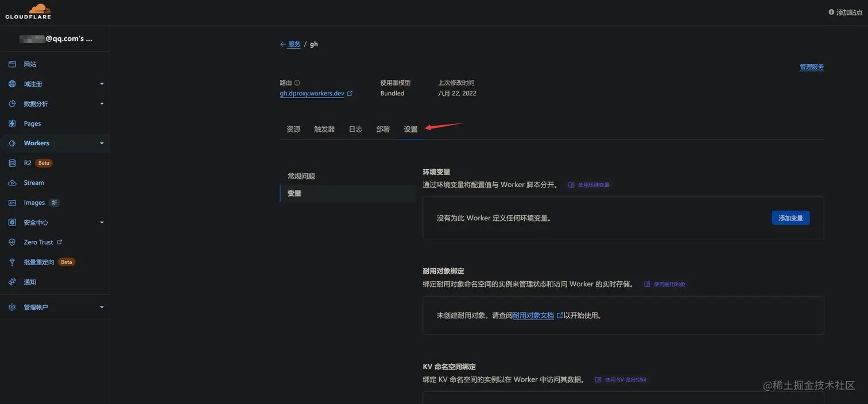Click the 通知 megaphone icon

point(12,282)
